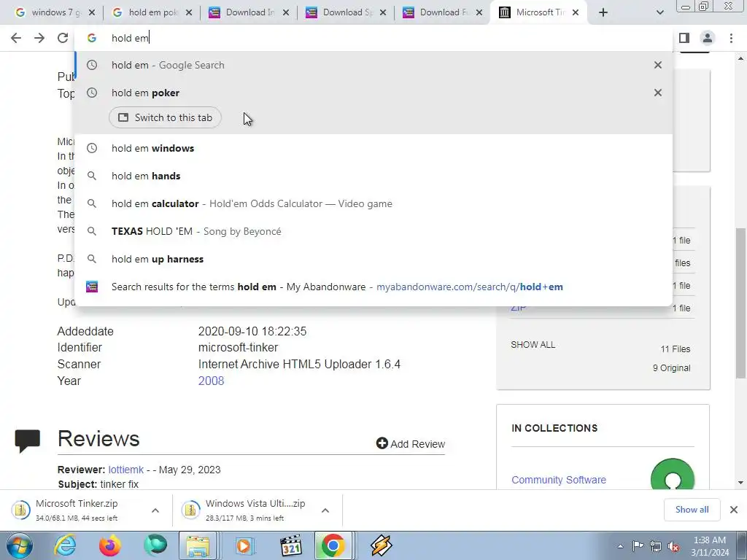Reload the current page
The height and width of the screenshot is (560, 747).
[x=63, y=38]
